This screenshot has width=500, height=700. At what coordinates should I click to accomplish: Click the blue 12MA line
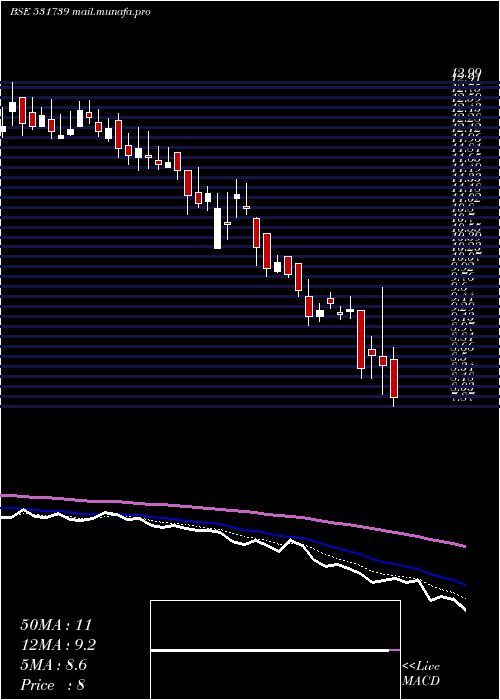coord(232,527)
